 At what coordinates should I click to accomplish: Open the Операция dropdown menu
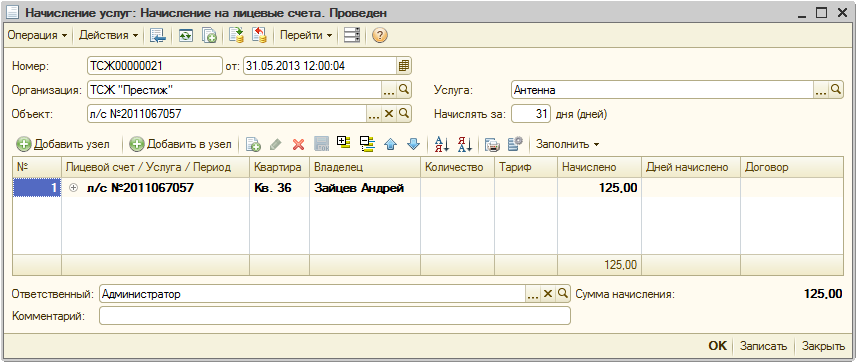tap(37, 35)
